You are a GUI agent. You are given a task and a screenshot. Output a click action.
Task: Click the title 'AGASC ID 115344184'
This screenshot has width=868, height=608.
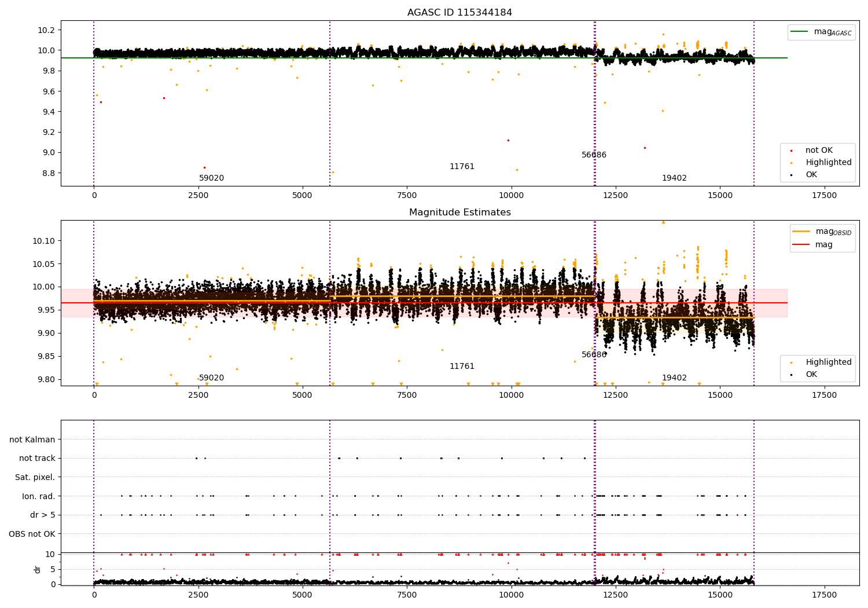click(459, 13)
